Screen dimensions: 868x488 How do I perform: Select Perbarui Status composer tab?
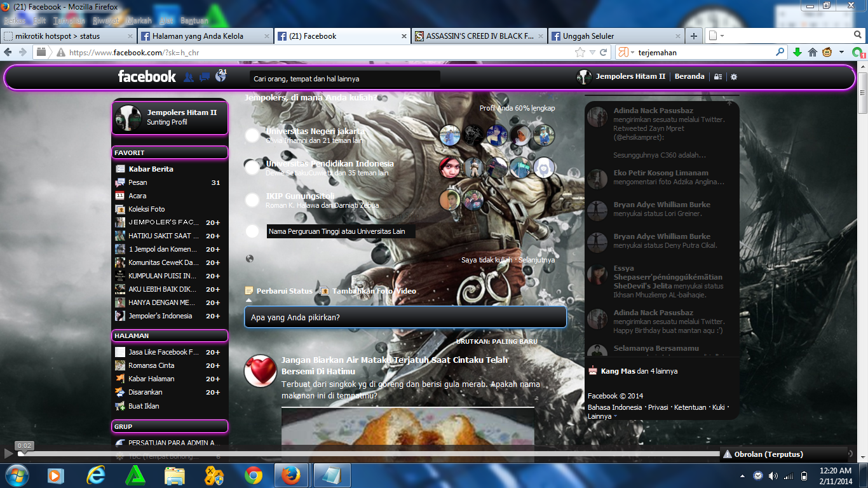[279, 291]
